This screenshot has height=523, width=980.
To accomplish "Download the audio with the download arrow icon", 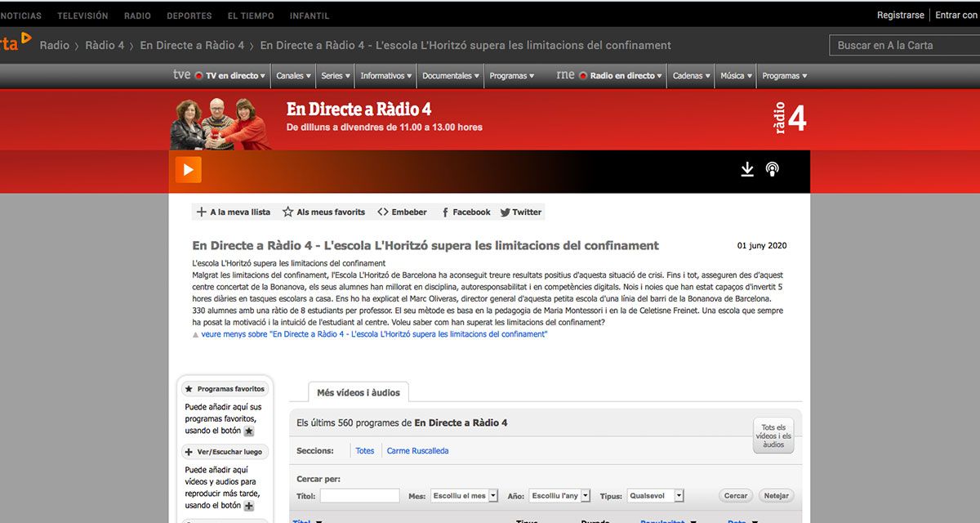I will click(746, 169).
